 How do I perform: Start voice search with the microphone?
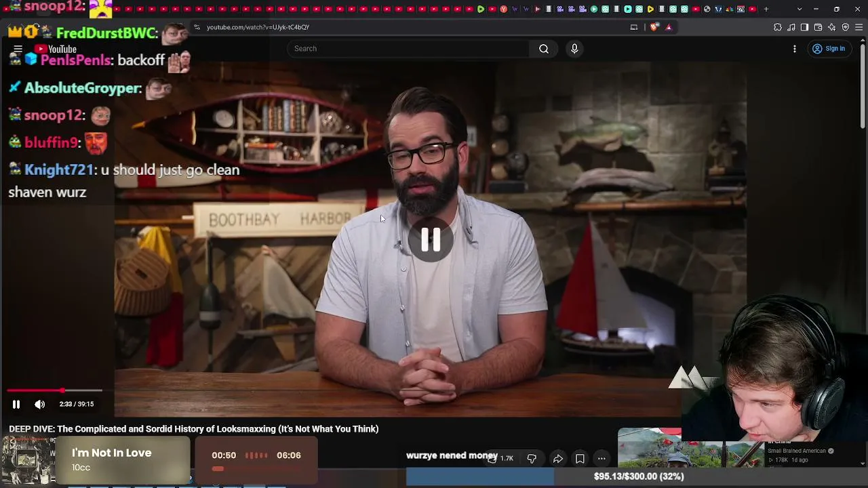click(574, 49)
